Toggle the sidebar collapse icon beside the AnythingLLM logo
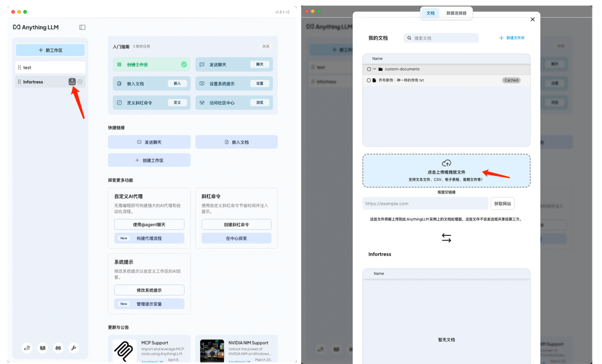The width and height of the screenshot is (602, 364). 82,27
